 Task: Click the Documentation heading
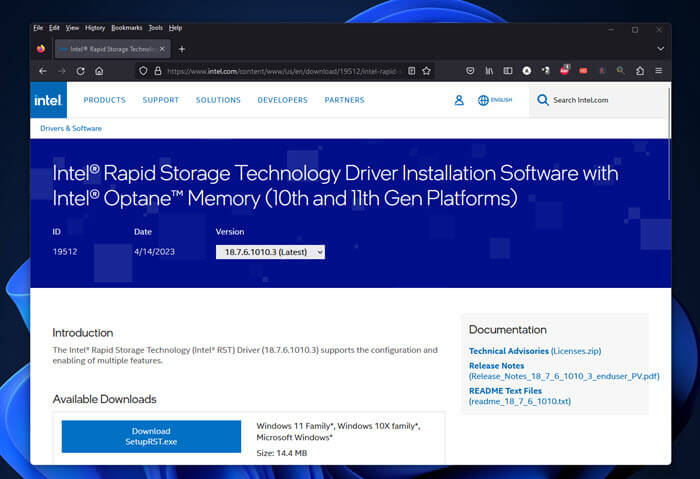pos(508,329)
